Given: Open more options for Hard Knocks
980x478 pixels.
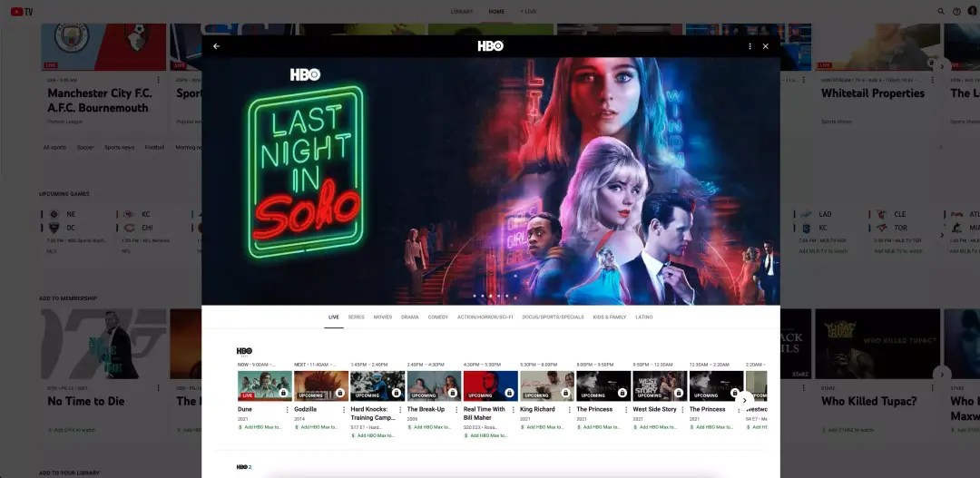Looking at the screenshot, I should (x=400, y=410).
